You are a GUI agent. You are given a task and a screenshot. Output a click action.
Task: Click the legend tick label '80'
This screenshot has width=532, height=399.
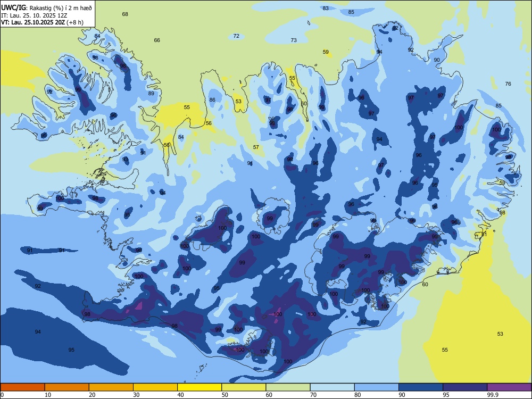[358, 395]
